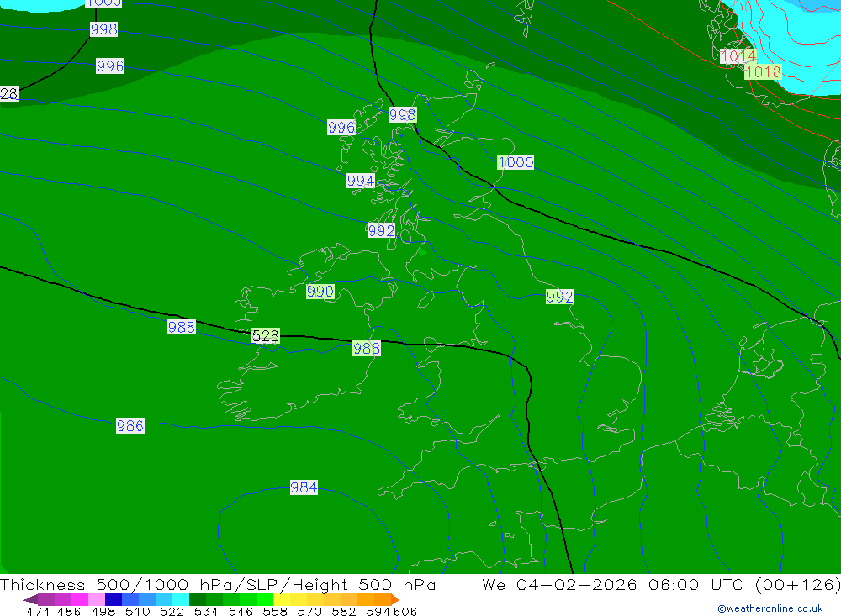Click the 994 isobar label
This screenshot has height=616, width=841.
(361, 181)
